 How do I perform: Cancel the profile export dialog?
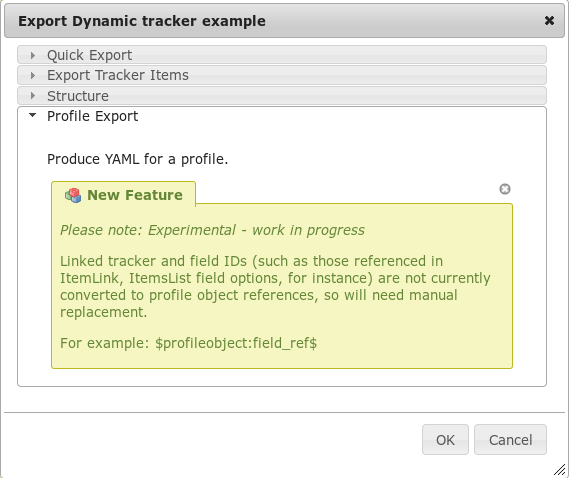[x=510, y=440]
